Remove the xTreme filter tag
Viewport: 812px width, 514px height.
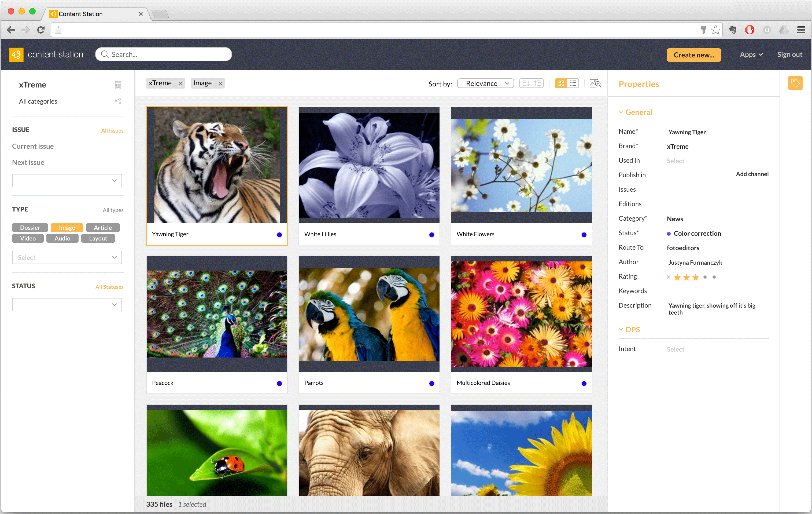click(181, 83)
